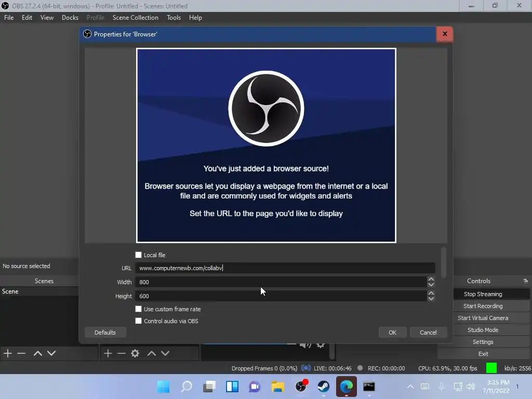Open the touch keyboard tray icon

click(x=425, y=387)
